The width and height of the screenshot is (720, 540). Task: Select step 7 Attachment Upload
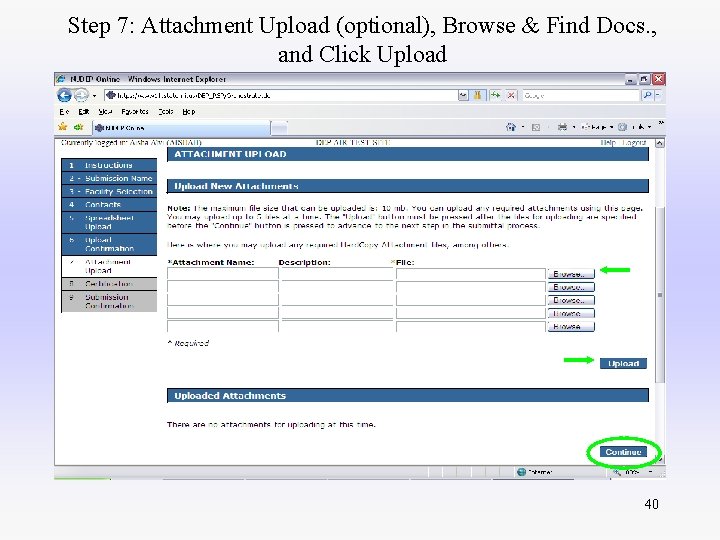tap(109, 266)
